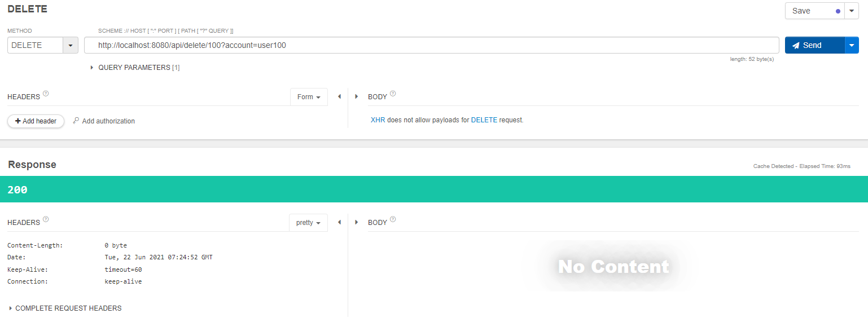
Task: Click the help icon beside request HEADERS
Action: pos(46,94)
